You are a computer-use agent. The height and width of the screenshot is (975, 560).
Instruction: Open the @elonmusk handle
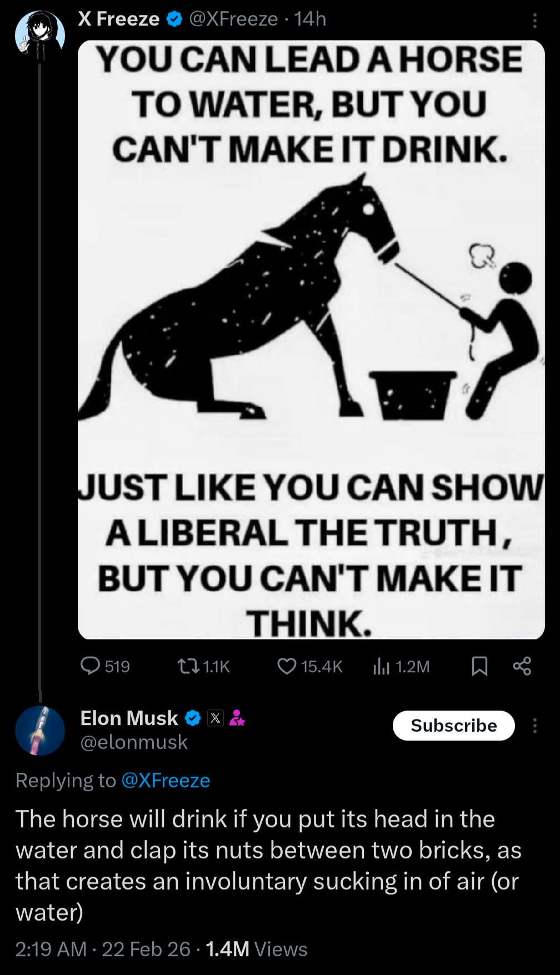coord(134,742)
